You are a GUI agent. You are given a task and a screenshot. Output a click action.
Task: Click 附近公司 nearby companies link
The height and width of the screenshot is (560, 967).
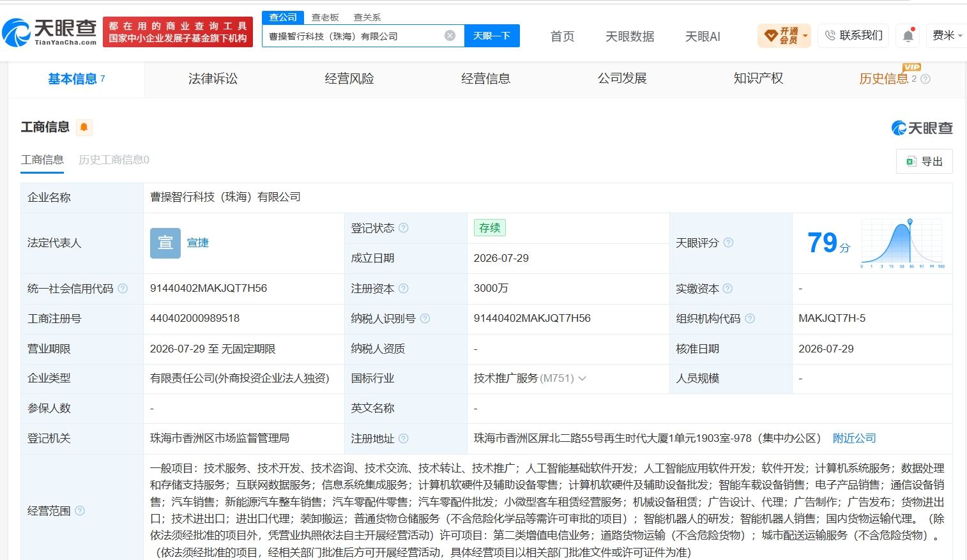[x=855, y=438]
